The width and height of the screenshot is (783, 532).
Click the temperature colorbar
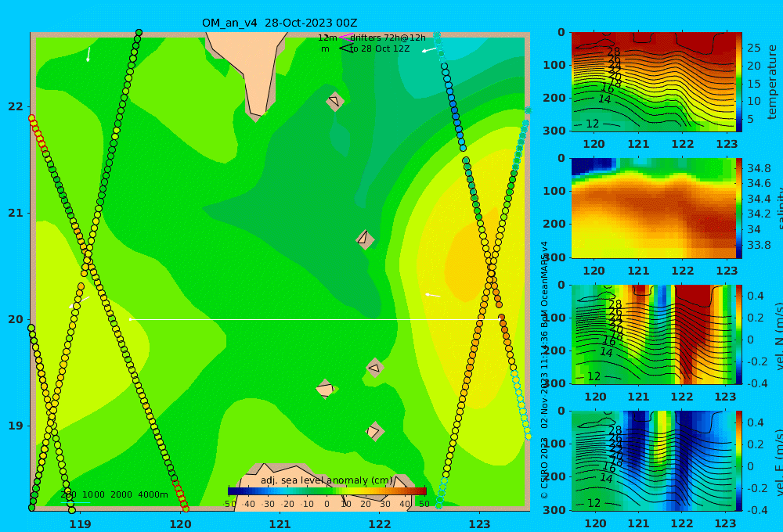click(738, 82)
